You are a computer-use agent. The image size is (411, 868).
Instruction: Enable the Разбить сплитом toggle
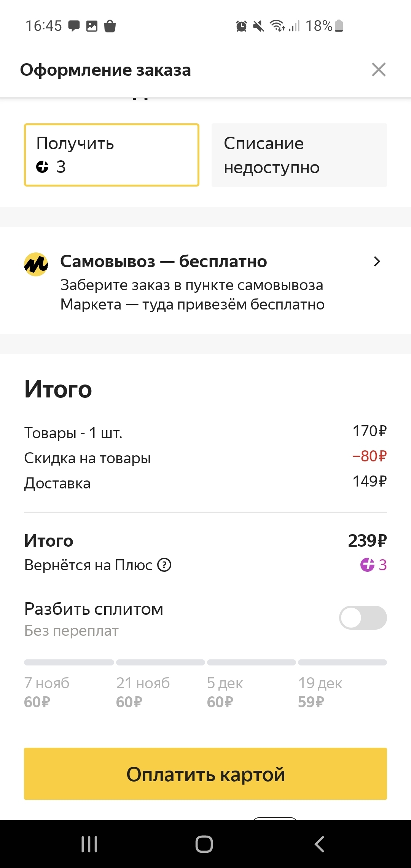click(363, 617)
